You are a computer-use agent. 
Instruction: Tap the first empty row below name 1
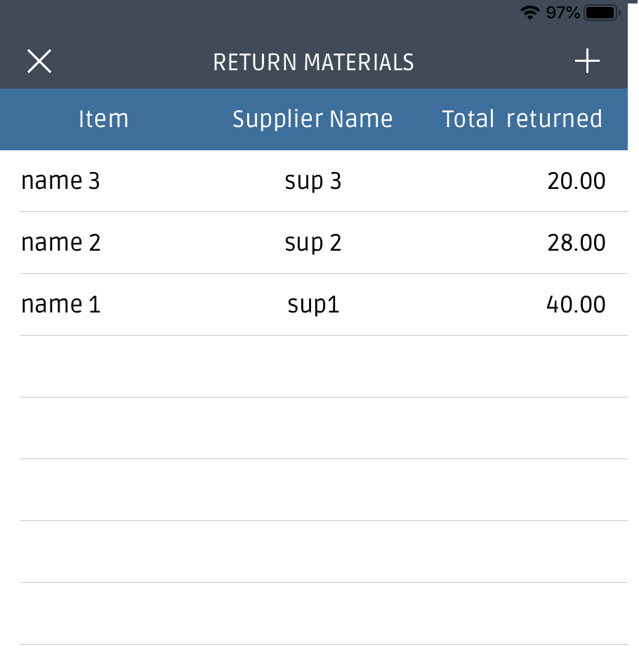[x=324, y=367]
